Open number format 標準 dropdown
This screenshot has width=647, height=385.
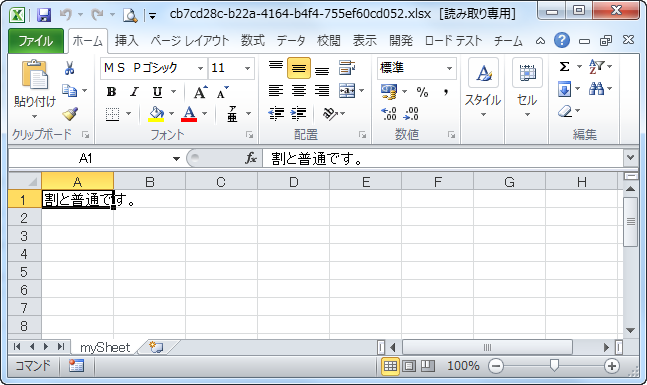pyautogui.click(x=449, y=68)
